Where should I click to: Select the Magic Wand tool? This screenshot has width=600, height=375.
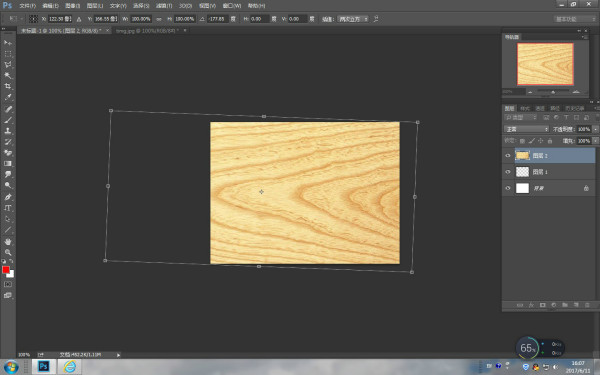click(x=8, y=75)
